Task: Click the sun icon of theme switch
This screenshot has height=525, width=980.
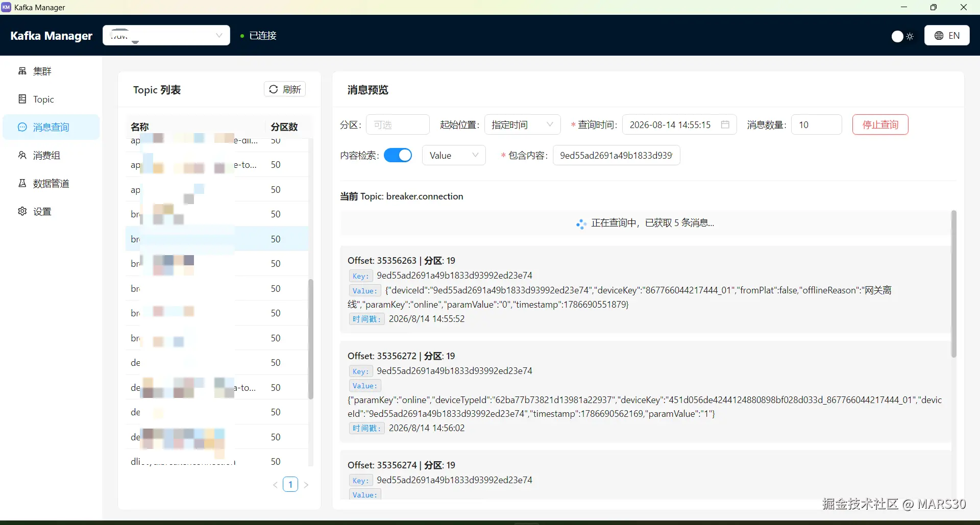Action: 910,36
